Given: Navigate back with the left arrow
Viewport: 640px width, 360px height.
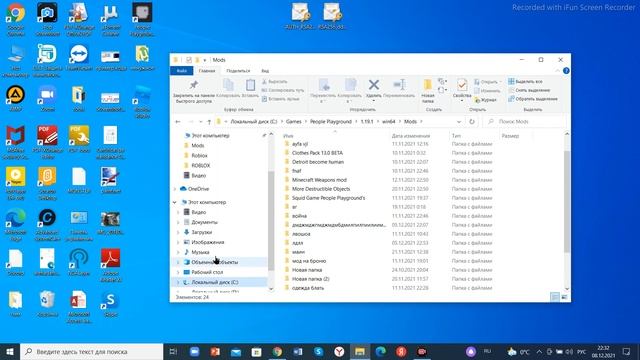Looking at the screenshot, I should (178, 122).
